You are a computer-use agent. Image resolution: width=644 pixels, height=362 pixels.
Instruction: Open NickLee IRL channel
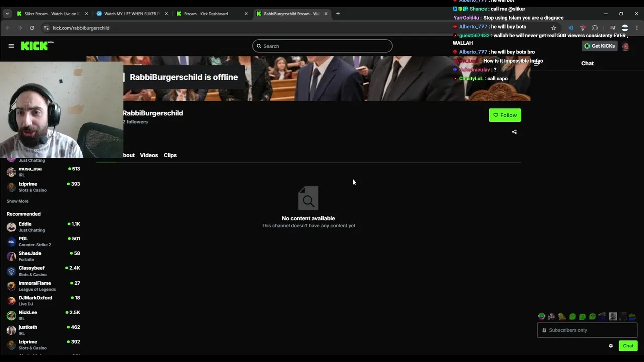tap(43, 315)
